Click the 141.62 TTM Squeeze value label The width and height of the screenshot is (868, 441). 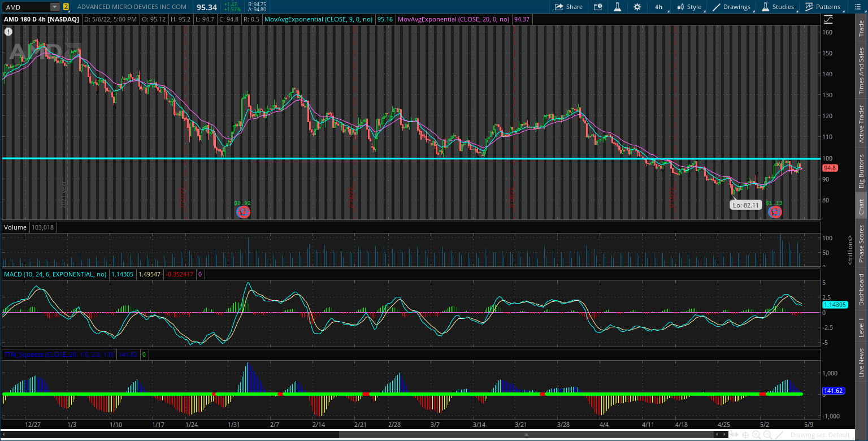833,391
